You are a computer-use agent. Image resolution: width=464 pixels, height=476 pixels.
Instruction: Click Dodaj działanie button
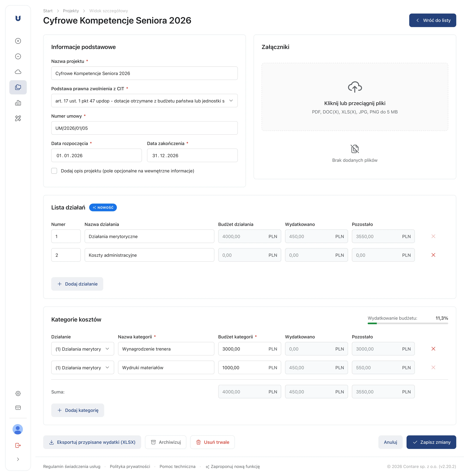point(77,284)
